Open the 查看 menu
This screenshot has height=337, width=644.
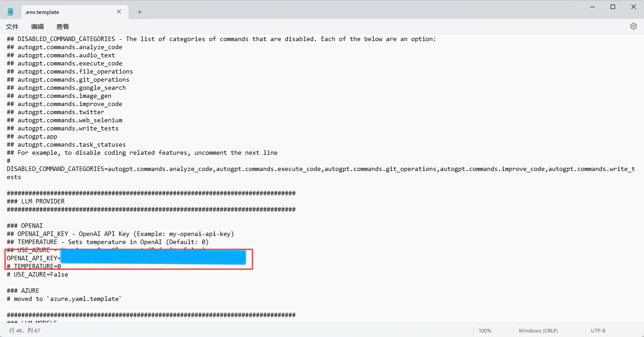click(63, 27)
